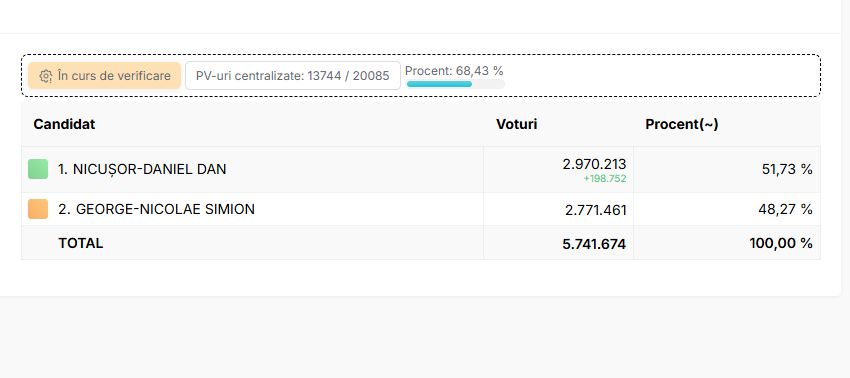Select candidate name 1. NICUȘOR-DANIEL DAN

coord(142,169)
